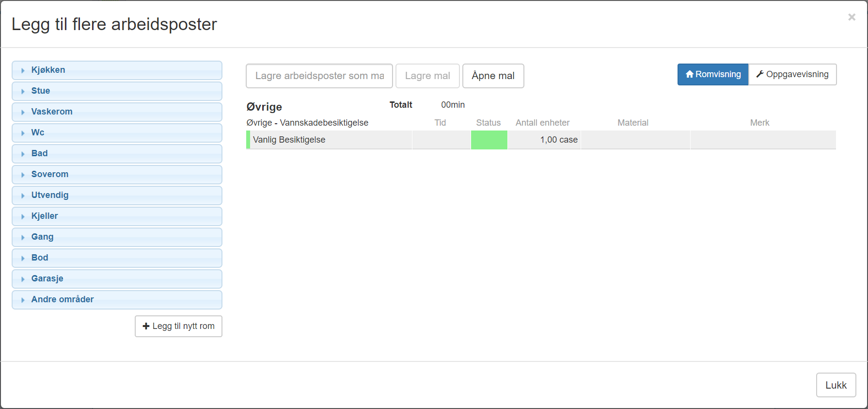Switch to Oppgavevisning view
Image resolution: width=868 pixels, height=409 pixels.
[x=792, y=75]
